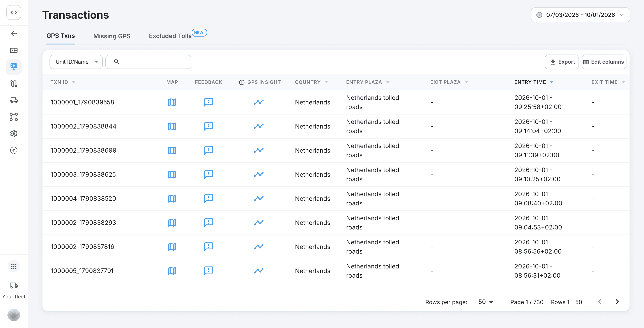Switch to the GPS Txns tab
644x328 pixels.
60,36
